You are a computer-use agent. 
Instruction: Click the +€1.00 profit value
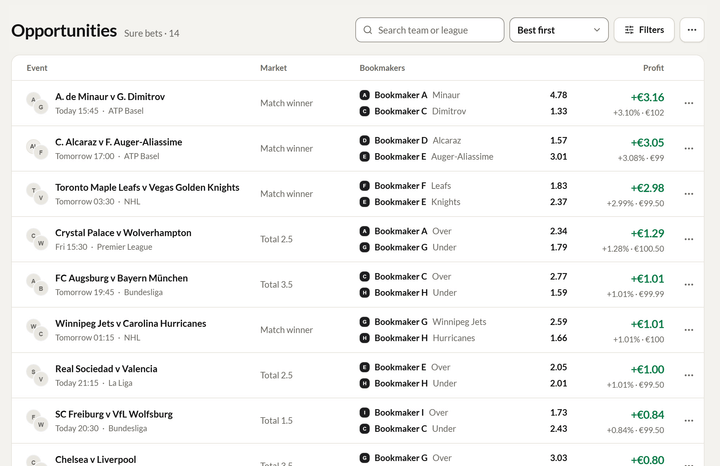click(x=647, y=370)
